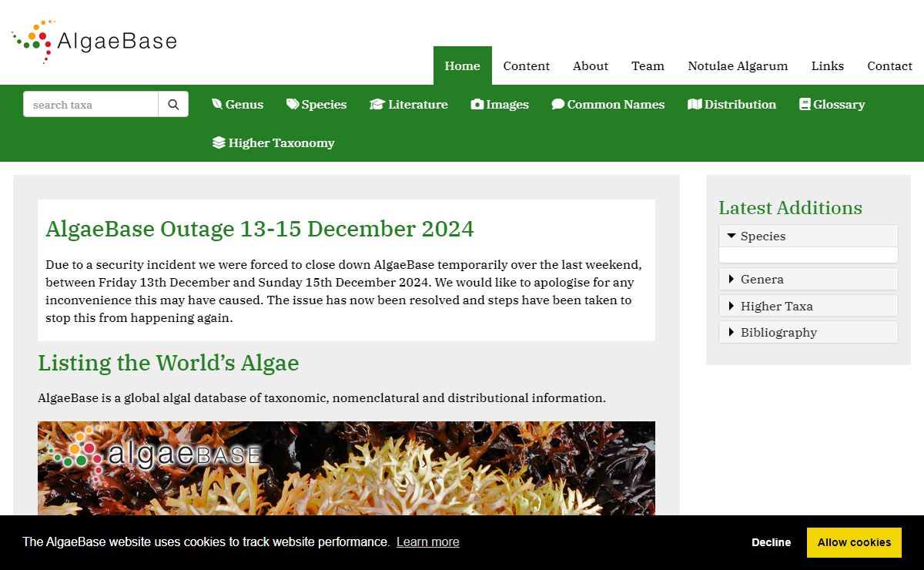Collapse the Species section in Latest Additions
This screenshot has height=570, width=924.
tap(808, 236)
